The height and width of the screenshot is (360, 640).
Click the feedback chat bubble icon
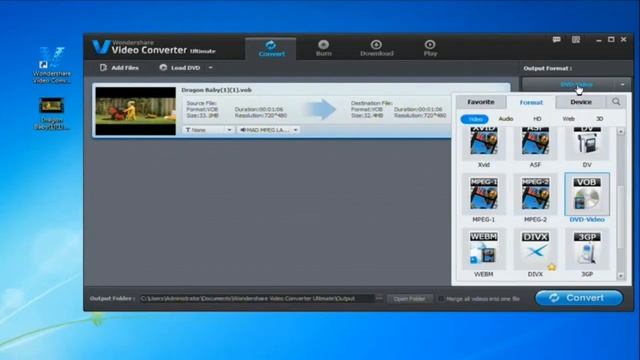coord(556,40)
